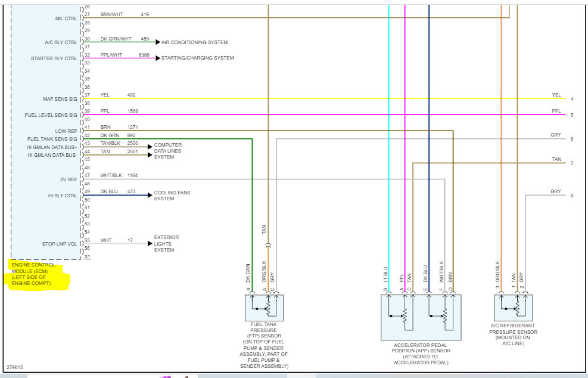The image size is (588, 378).
Task: Select circuit number 6386
Action: [144, 55]
